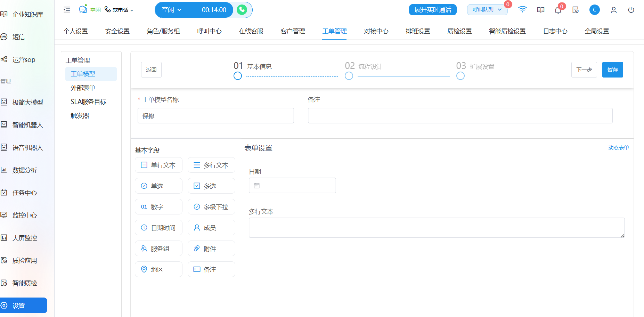
Task: Open 短信 in sidebar
Action: coord(24,37)
